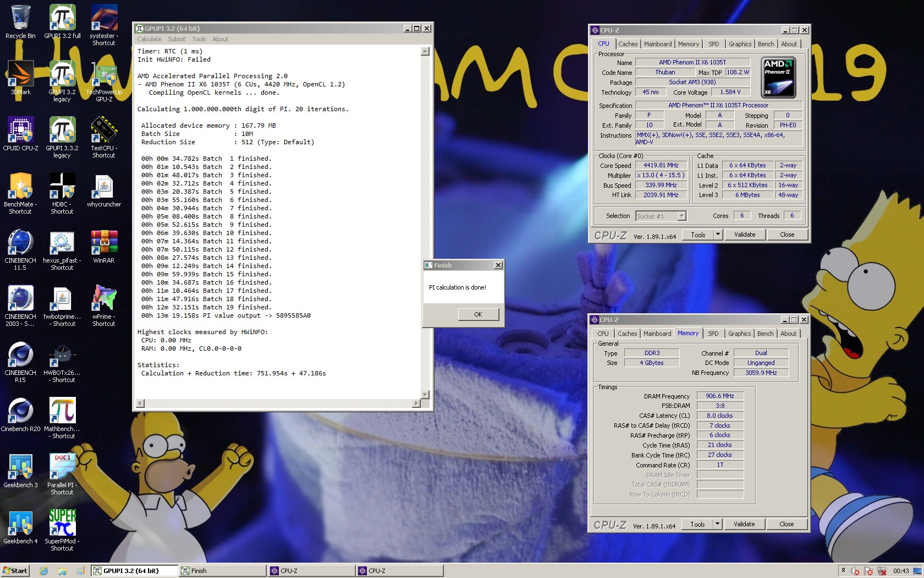
Task: Click Validate in lower CPU-Z window
Action: [x=744, y=524]
